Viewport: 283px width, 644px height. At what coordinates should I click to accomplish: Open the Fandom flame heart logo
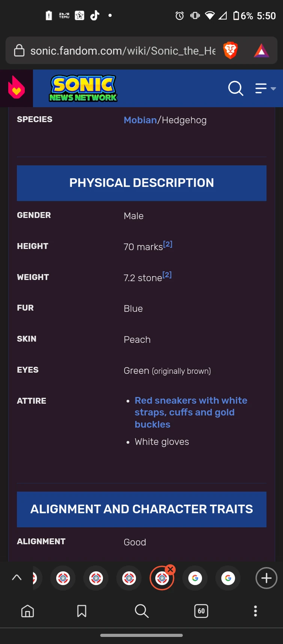click(x=16, y=88)
